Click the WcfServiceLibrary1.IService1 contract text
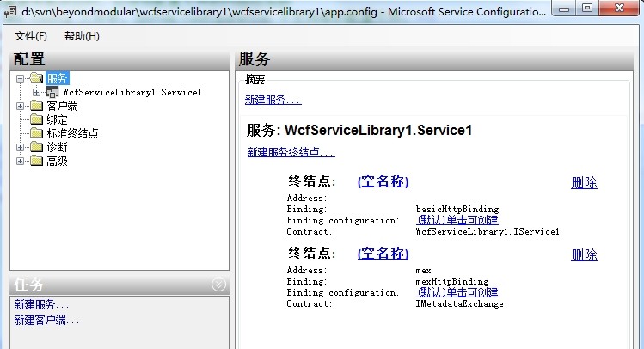 click(x=488, y=231)
